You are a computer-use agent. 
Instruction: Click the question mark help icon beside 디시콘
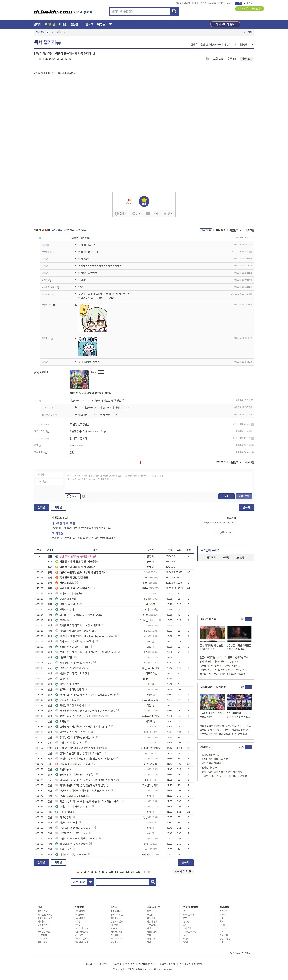84,496
